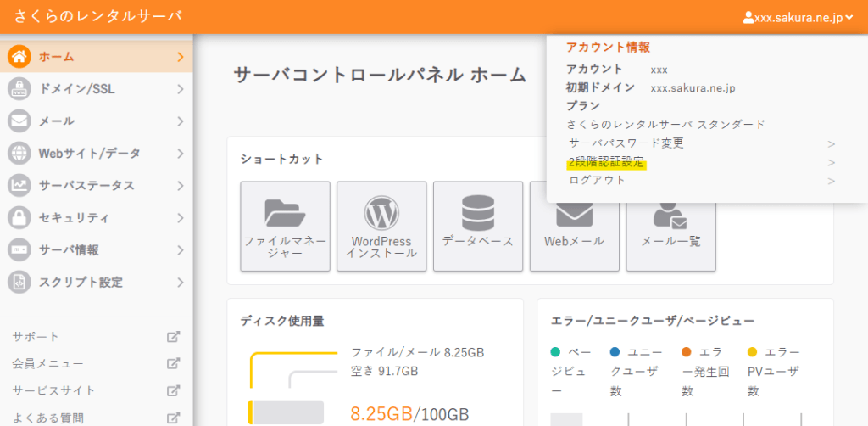The image size is (868, 426).
Task: Expand the サーバステータス chevron
Action: [181, 186]
